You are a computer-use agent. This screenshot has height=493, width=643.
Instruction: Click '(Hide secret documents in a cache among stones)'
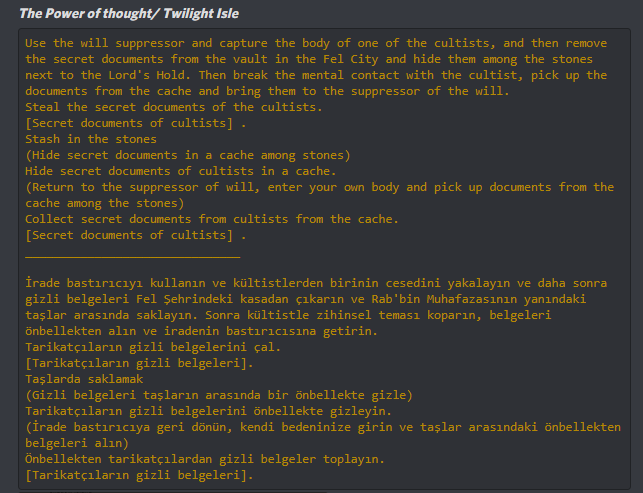pyautogui.click(x=188, y=155)
